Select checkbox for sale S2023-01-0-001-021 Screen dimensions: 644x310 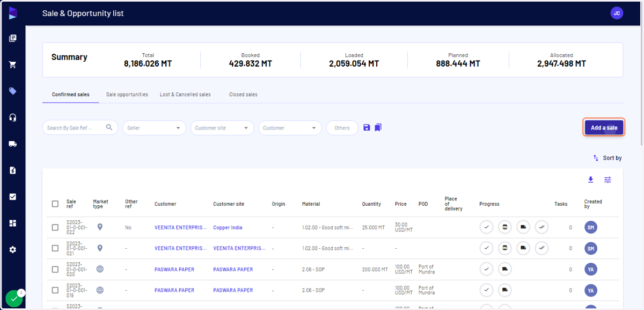(55, 248)
